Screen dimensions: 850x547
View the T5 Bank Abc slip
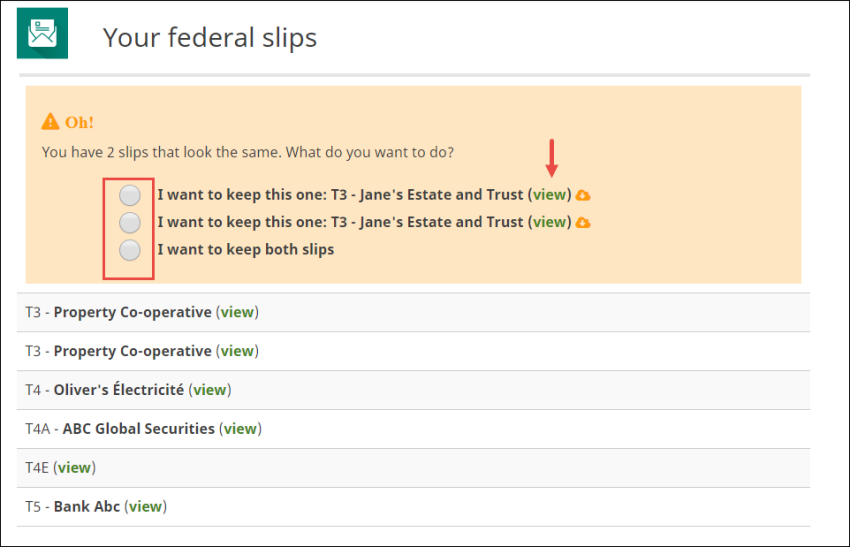click(145, 506)
